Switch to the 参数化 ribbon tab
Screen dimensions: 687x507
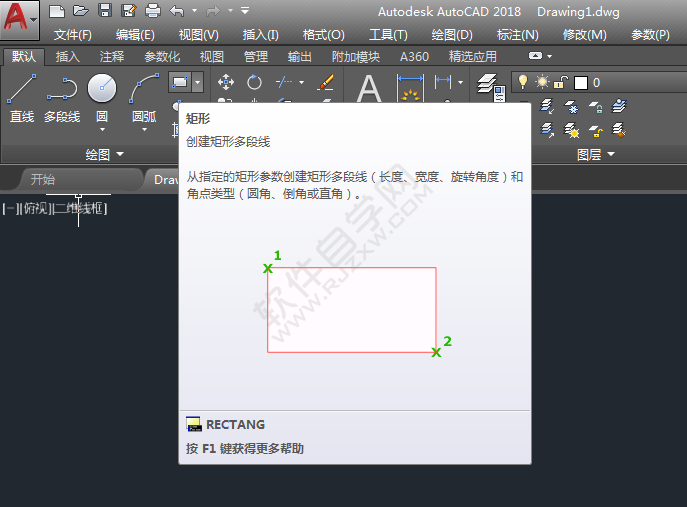pyautogui.click(x=162, y=57)
